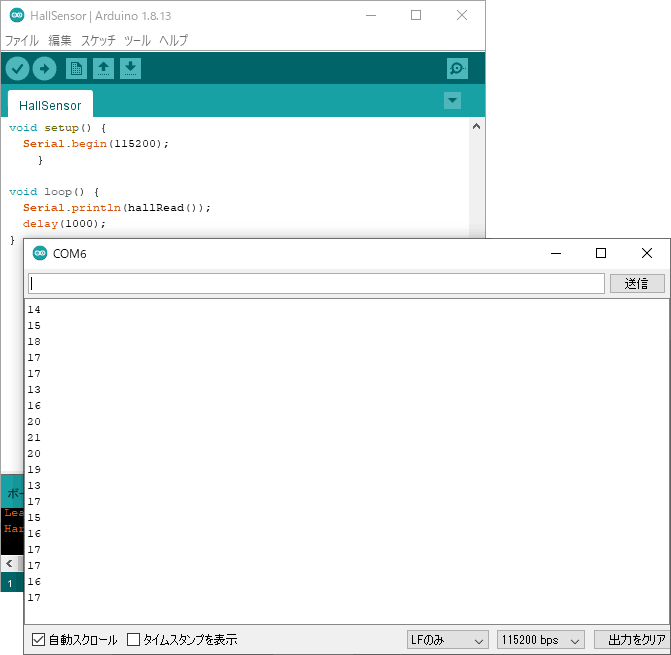Screen dimensions: 671x655
Task: Open the ツール menu
Action: pyautogui.click(x=137, y=40)
